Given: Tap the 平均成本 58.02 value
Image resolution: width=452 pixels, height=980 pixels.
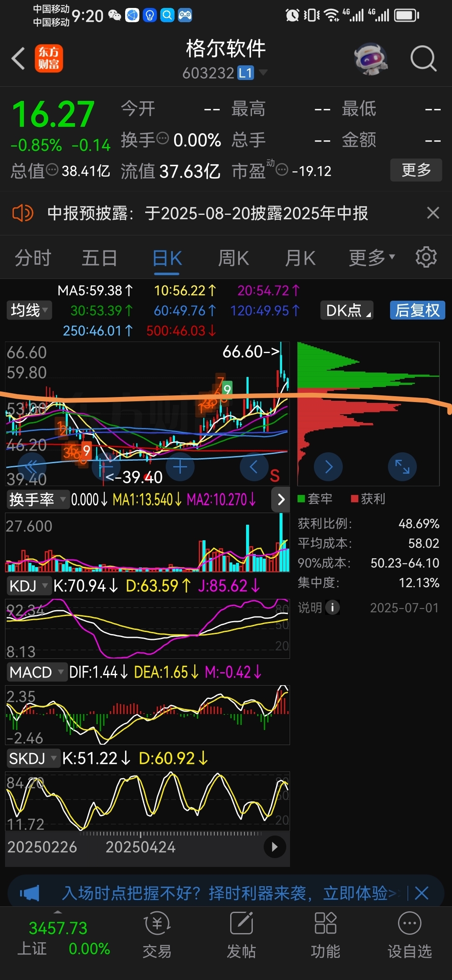Looking at the screenshot, I should tap(424, 543).
